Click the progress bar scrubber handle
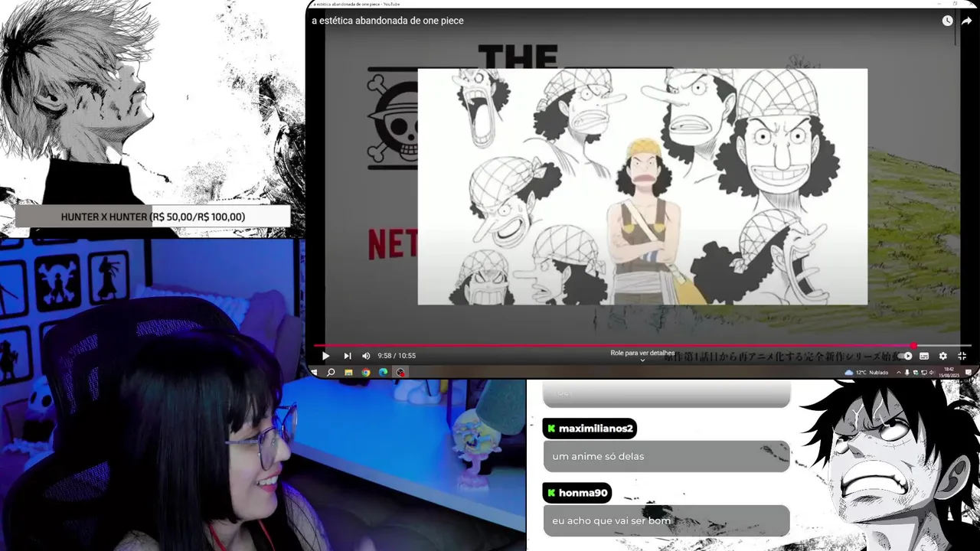This screenshot has height=551, width=980. 913,346
